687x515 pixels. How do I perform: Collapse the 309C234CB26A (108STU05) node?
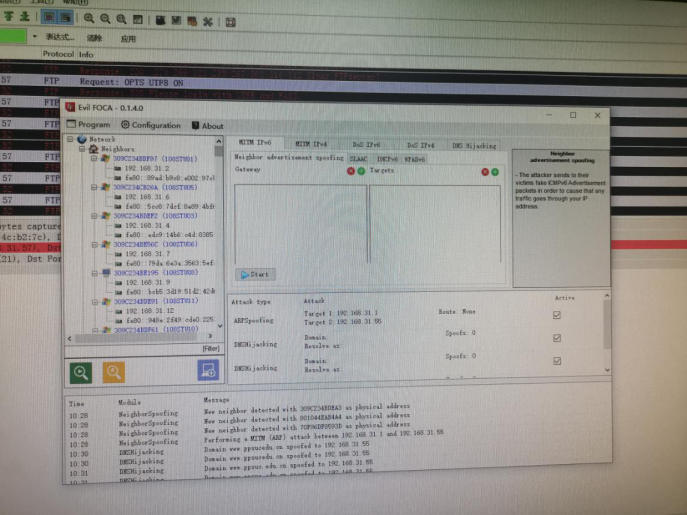(94, 187)
